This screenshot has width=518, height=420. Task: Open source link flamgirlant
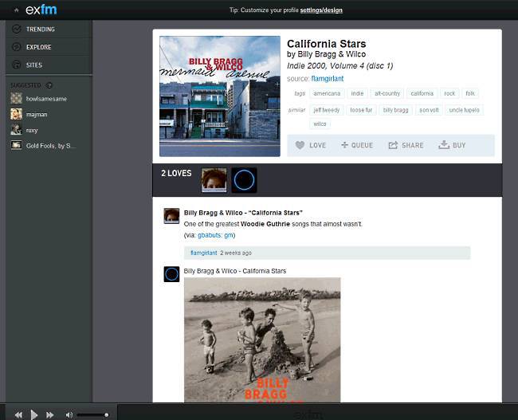point(328,79)
